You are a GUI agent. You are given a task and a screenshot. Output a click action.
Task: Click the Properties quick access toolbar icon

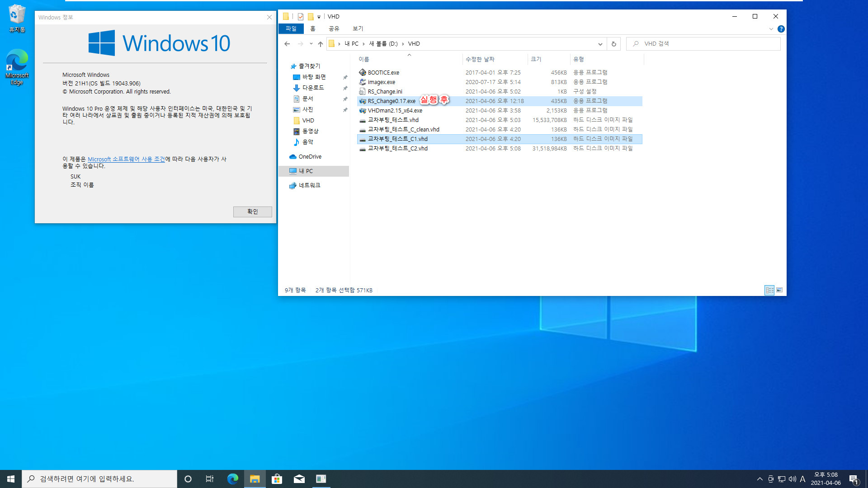coord(300,17)
